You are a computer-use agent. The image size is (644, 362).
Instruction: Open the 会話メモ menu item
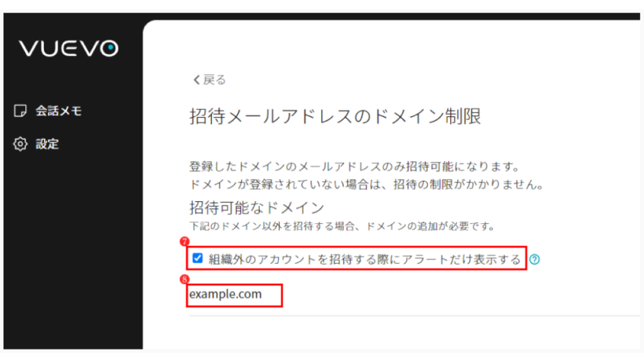click(x=48, y=111)
